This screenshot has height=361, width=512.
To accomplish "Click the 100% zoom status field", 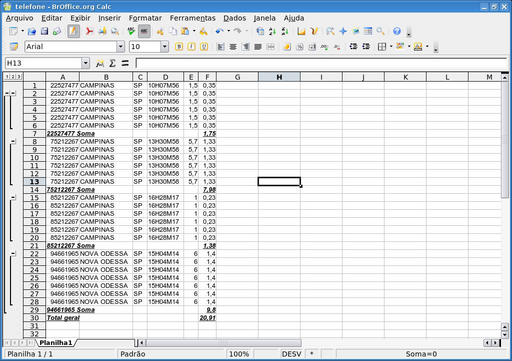I will 239,354.
